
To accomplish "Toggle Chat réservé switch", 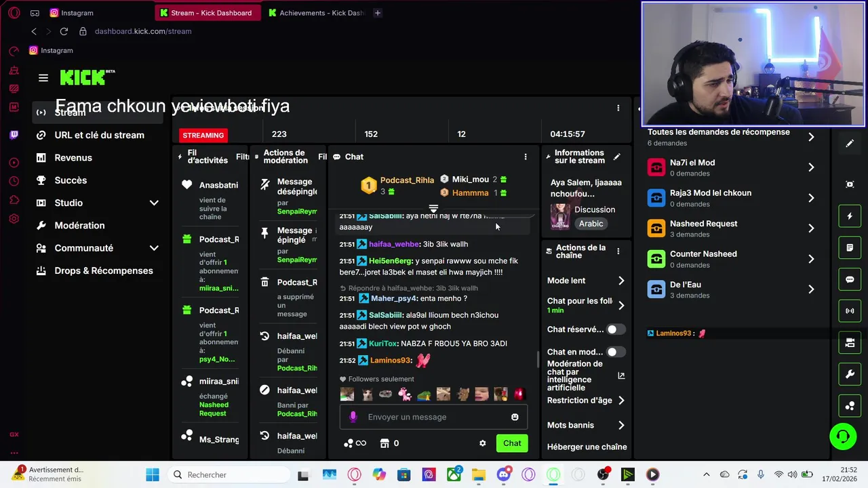I will point(616,329).
